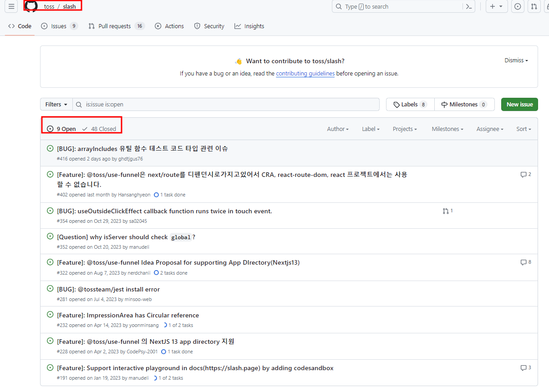Open author yoonminsang profile link
The width and height of the screenshot is (549, 392).
pyautogui.click(x=144, y=325)
